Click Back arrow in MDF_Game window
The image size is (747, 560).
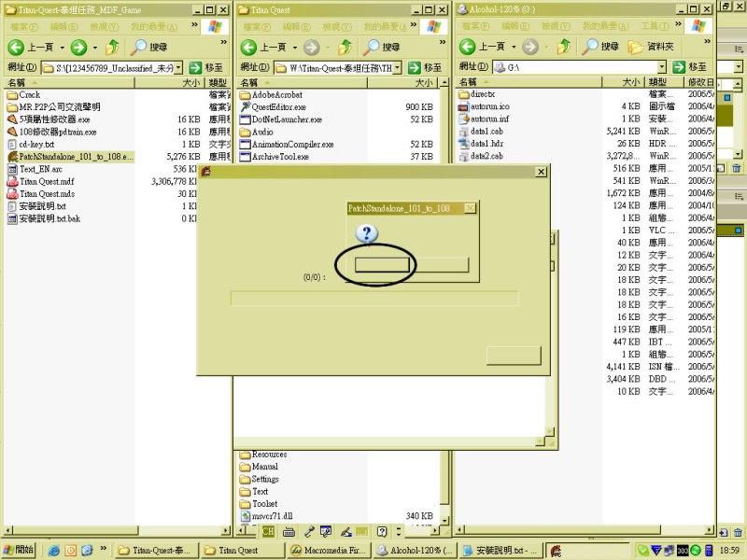16,48
